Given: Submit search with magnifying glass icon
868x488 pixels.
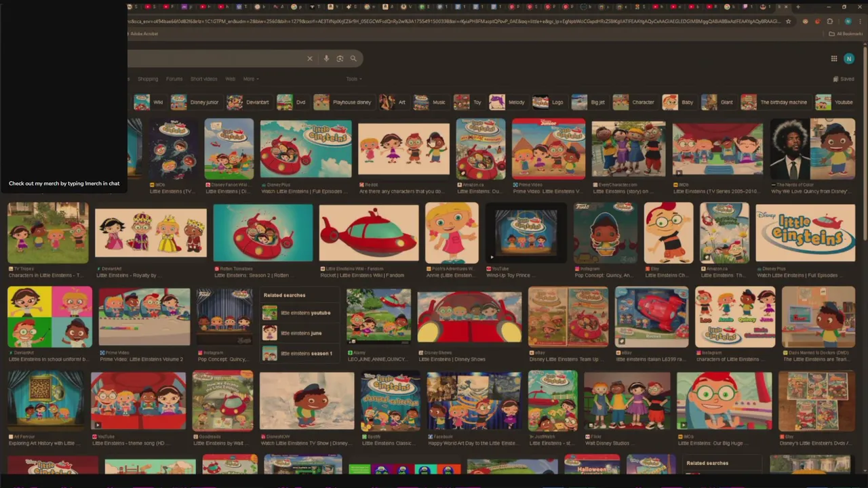Looking at the screenshot, I should click(x=353, y=59).
